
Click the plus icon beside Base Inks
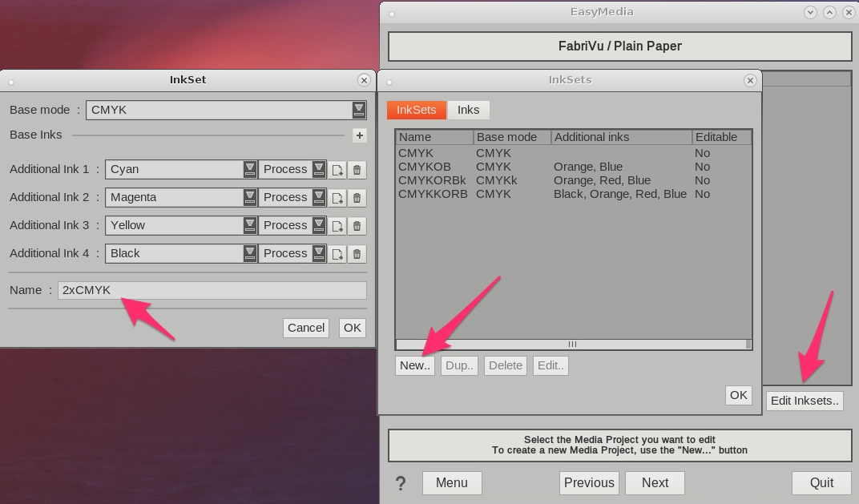pos(359,135)
